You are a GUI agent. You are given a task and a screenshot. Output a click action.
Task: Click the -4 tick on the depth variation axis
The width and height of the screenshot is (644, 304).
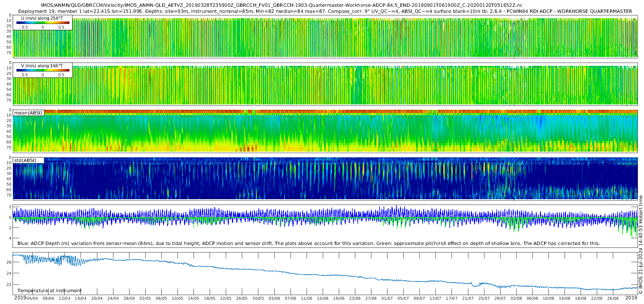pos(9,238)
